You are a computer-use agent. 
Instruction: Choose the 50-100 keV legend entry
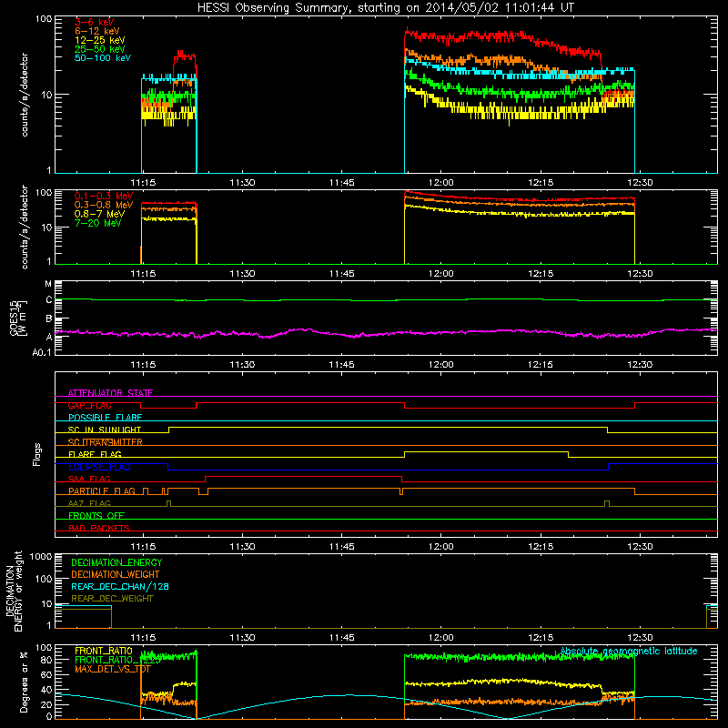pyautogui.click(x=103, y=58)
